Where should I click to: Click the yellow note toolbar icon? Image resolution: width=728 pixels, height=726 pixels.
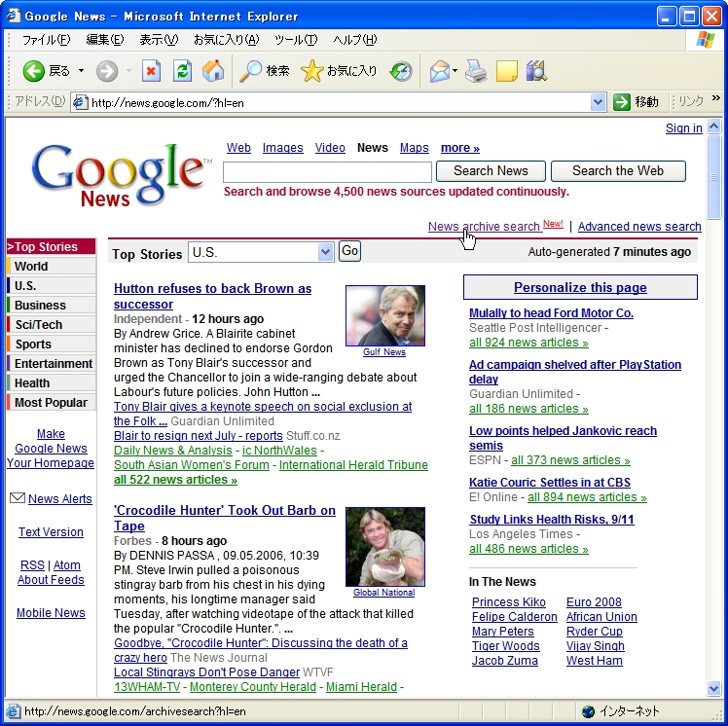[506, 71]
